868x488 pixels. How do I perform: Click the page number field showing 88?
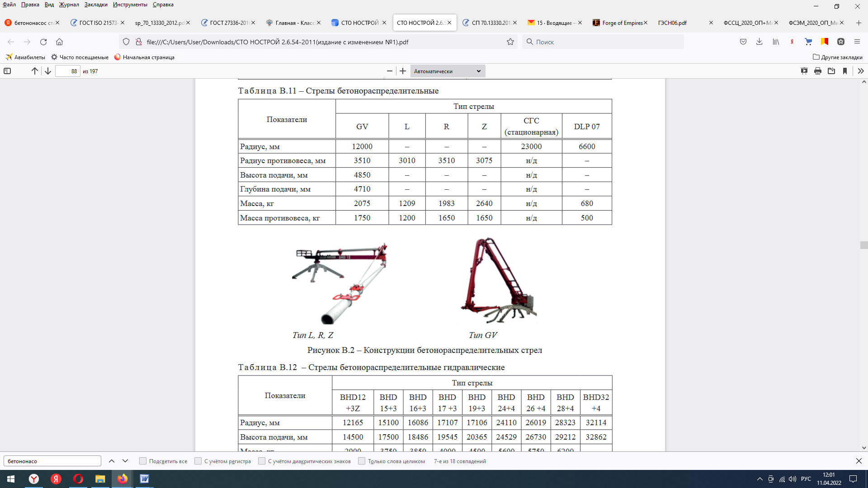point(68,71)
